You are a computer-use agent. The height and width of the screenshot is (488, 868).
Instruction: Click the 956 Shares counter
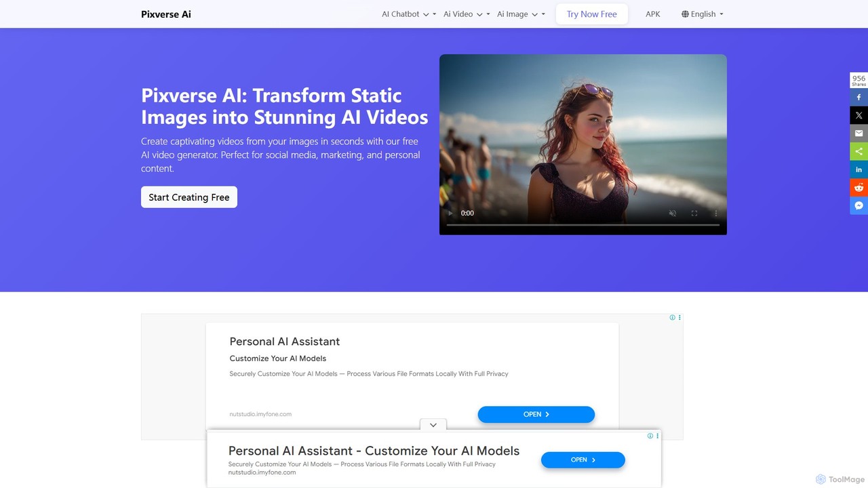pyautogui.click(x=859, y=81)
